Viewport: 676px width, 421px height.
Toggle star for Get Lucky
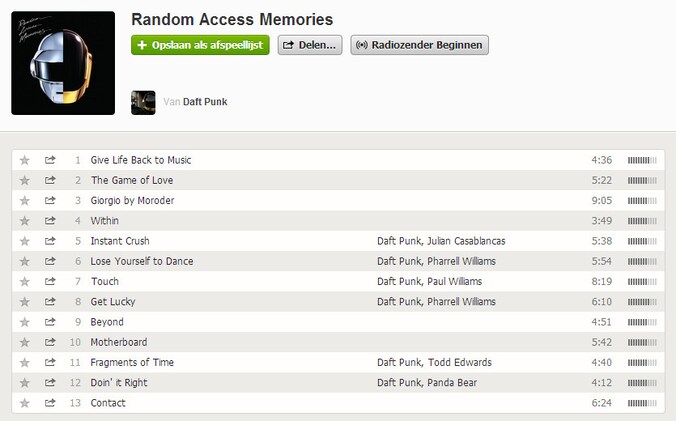click(x=25, y=302)
